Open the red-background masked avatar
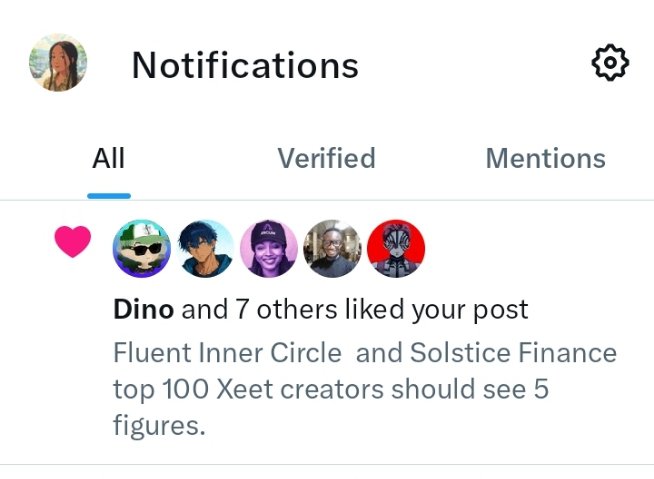This screenshot has width=654, height=479. [x=396, y=249]
